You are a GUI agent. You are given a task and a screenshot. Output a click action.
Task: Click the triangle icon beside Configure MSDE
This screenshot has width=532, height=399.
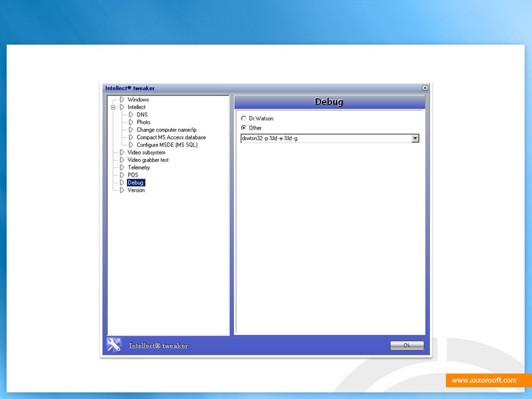[x=131, y=145]
